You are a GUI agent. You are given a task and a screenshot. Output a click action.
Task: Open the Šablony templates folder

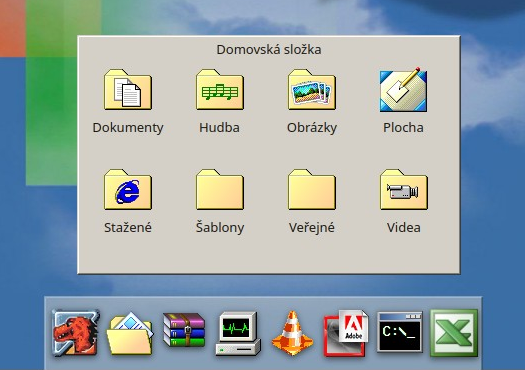click(x=220, y=190)
